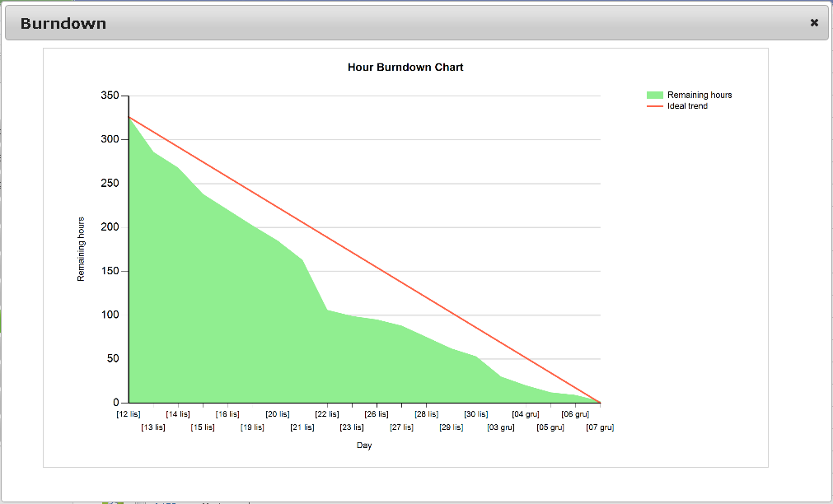Screen dimensions: 833x504
Task: Click the 'Day' x-axis title
Action: 364,446
